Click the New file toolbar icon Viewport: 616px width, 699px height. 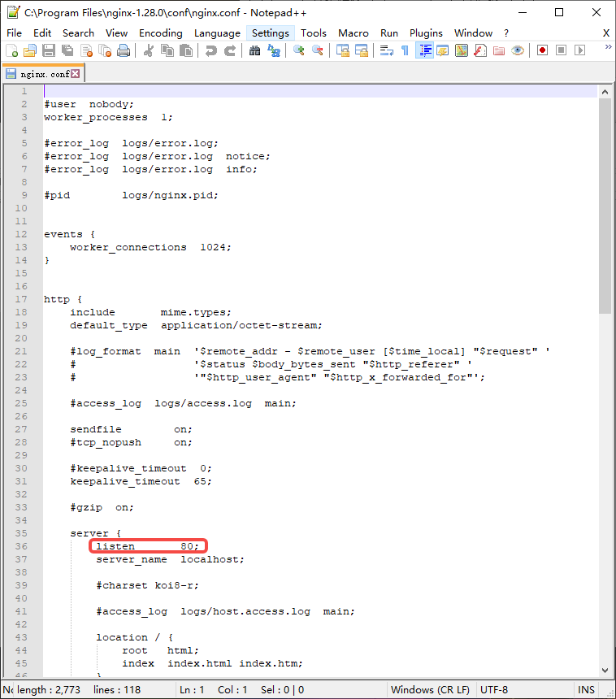12,50
